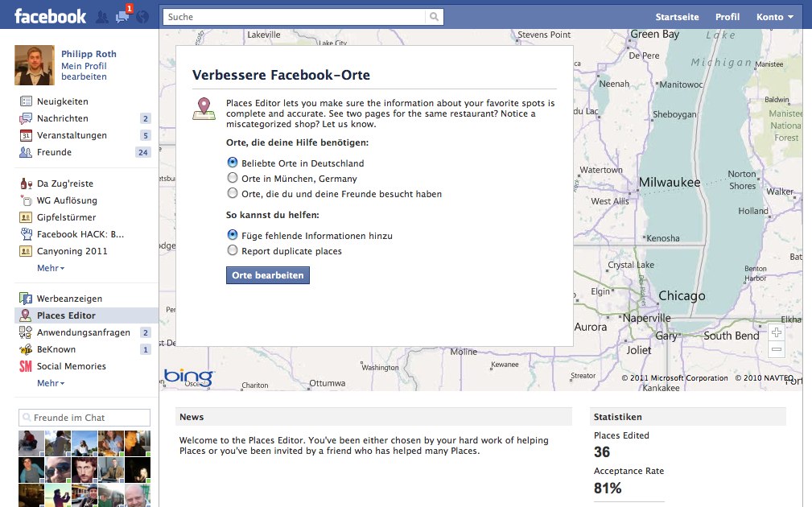812x507 pixels.
Task: Click the Bing logo on the map
Action: (x=189, y=377)
